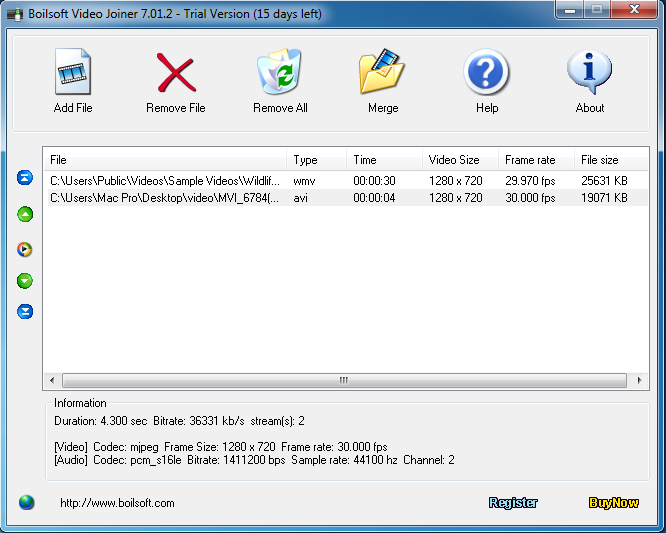Click the Help label
Screen dimensions: 666x533
click(x=487, y=108)
